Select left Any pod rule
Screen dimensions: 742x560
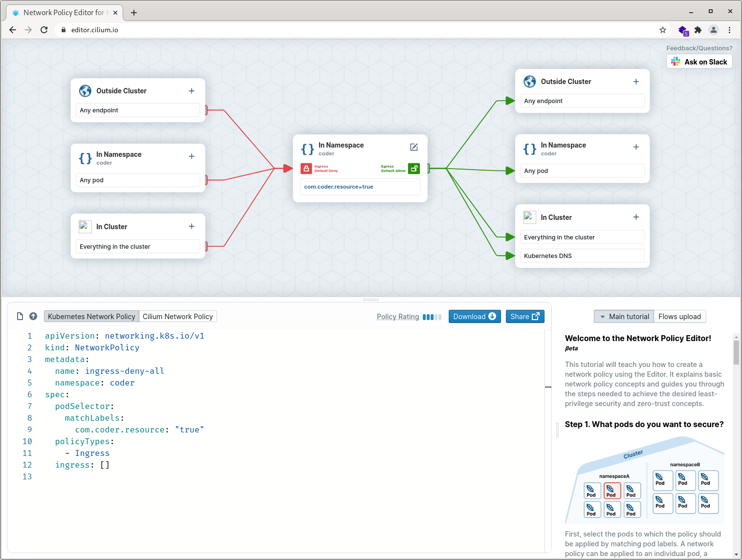pos(138,180)
